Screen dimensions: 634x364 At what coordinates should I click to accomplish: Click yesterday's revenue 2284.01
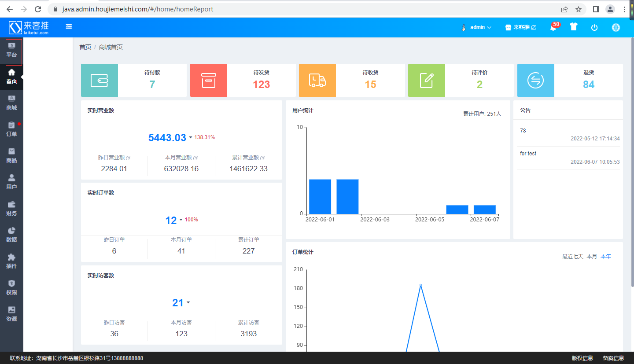114,169
